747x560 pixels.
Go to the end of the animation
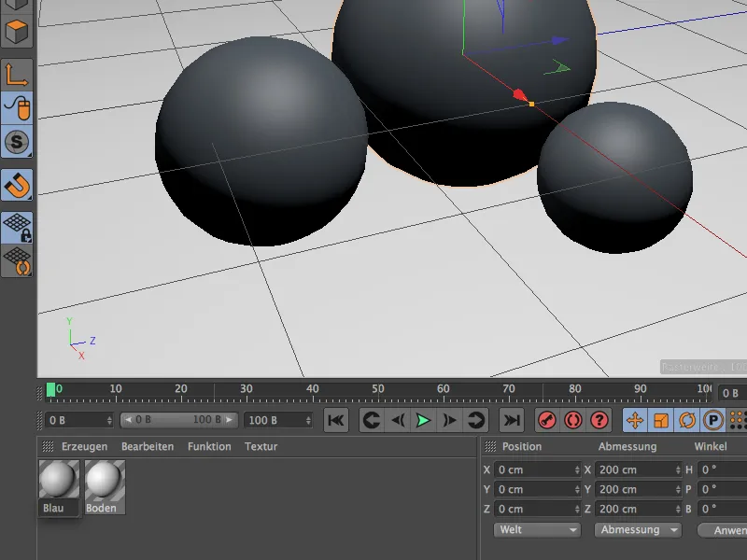click(x=511, y=420)
